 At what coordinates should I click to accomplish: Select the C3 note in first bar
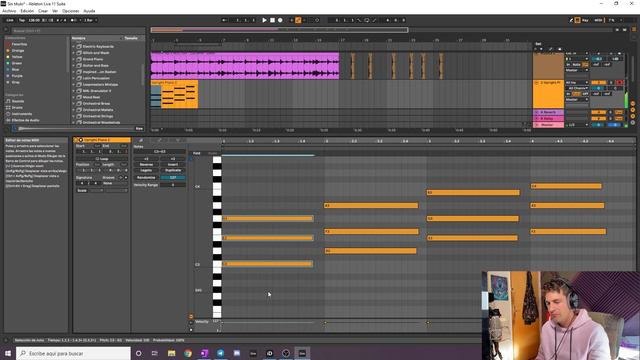[x=267, y=264]
